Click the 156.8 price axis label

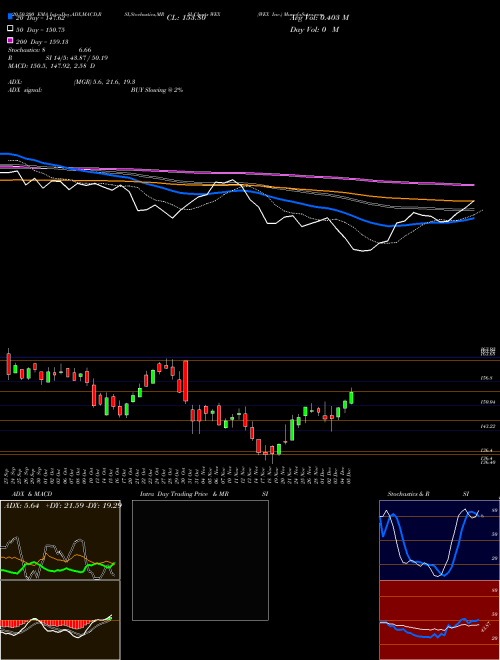click(488, 378)
